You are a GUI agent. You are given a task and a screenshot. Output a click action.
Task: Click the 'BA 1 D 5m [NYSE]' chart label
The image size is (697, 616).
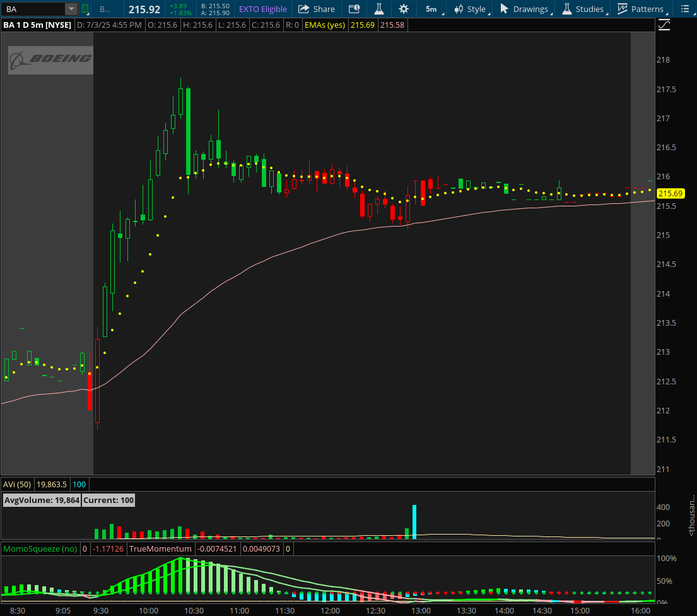pos(37,25)
